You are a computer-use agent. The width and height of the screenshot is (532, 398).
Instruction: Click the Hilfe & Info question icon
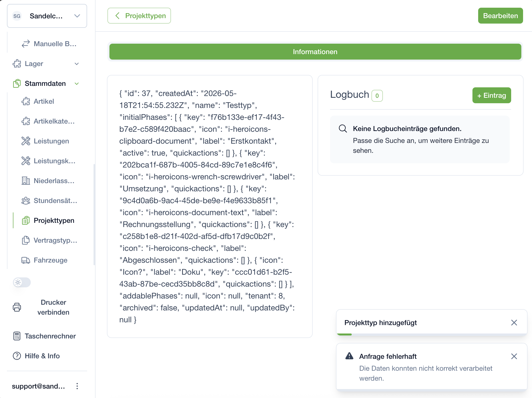[x=17, y=356]
